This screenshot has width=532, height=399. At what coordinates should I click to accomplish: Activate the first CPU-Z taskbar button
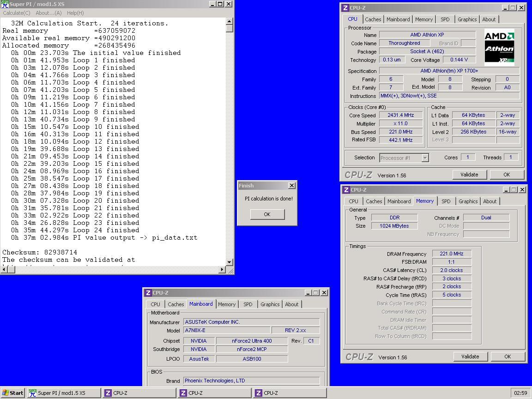pos(139,393)
